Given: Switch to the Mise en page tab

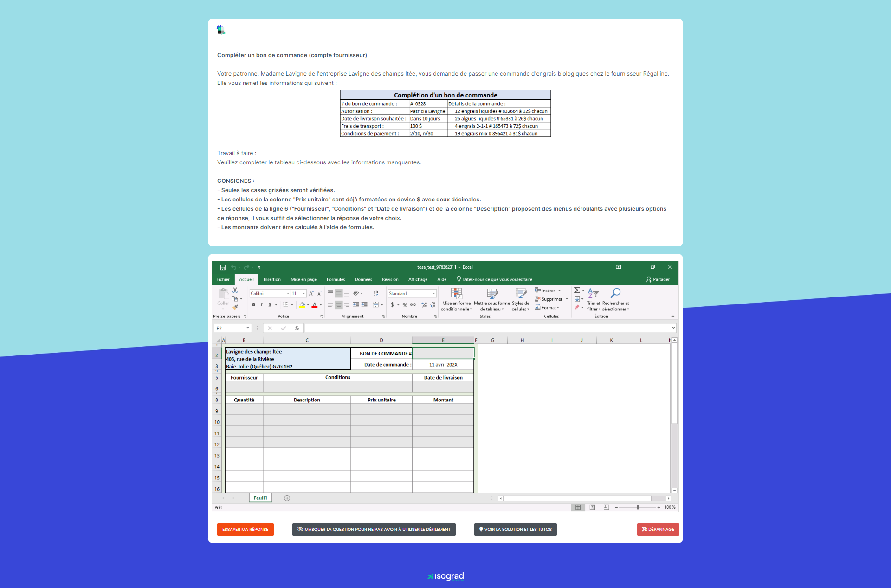Looking at the screenshot, I should [303, 279].
